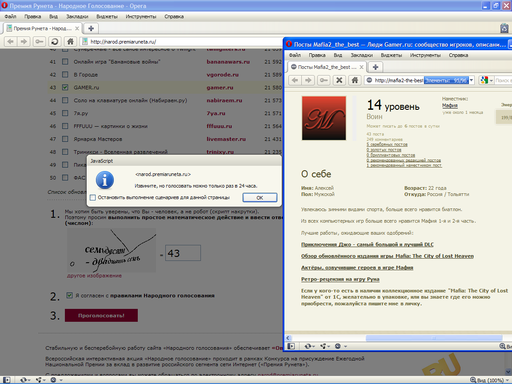Expand the address bar dropdown in front window
The width and height of the screenshot is (512, 384).
(471, 80)
